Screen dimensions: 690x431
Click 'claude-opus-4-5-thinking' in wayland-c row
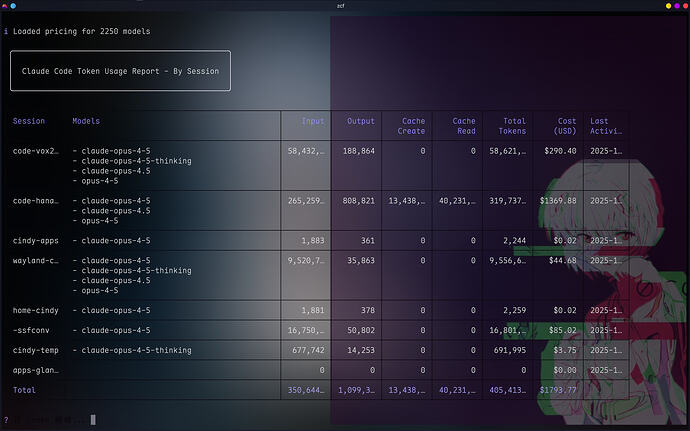[136, 270]
